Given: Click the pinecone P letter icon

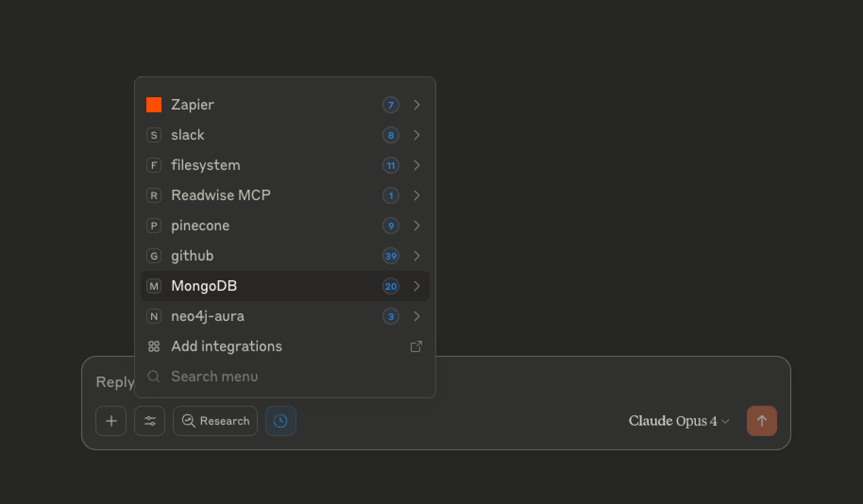Looking at the screenshot, I should point(154,226).
